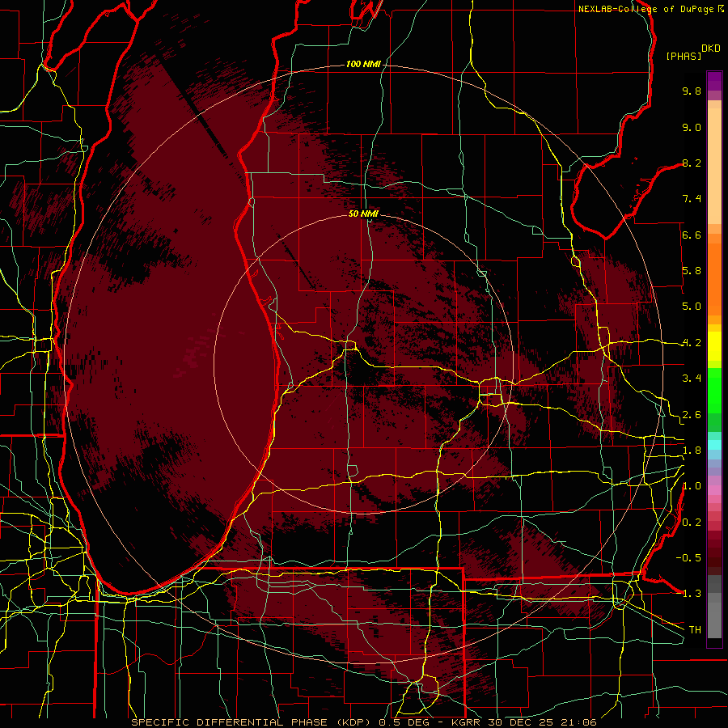728x728 pixels.
Task: Click the 100 NMI range ring label
Action: 363,64
